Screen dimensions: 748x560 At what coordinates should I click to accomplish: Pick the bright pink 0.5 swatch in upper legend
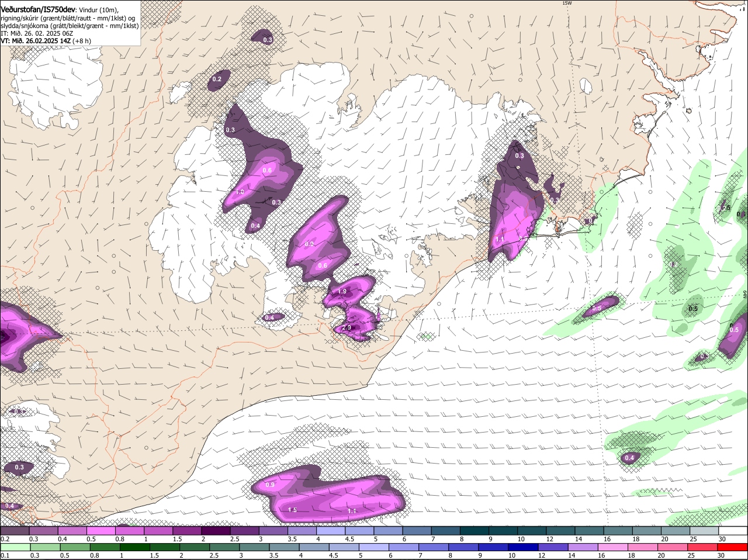tap(101, 531)
